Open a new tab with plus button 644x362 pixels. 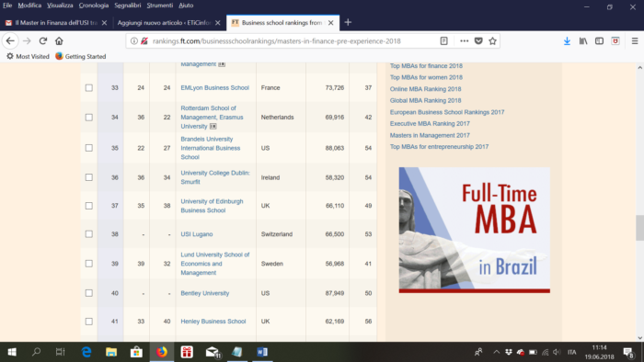point(348,23)
